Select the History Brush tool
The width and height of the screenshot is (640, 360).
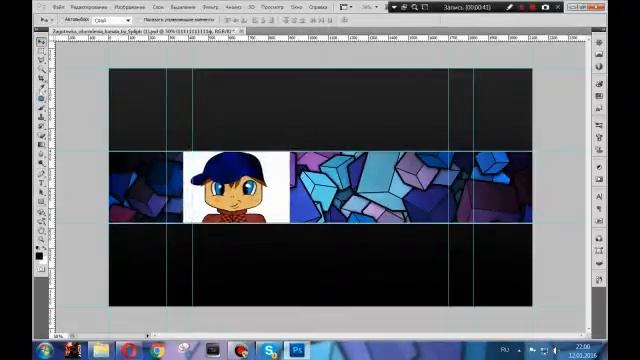[x=41, y=126]
